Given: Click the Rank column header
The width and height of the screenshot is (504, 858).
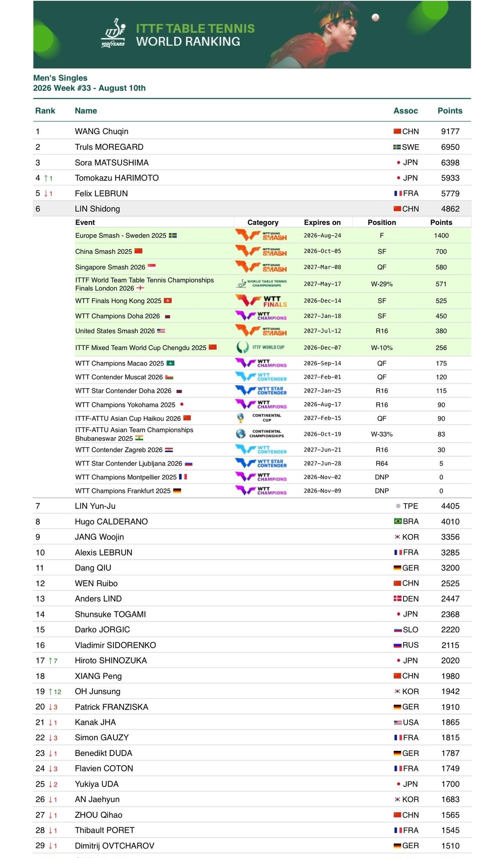Looking at the screenshot, I should (45, 111).
